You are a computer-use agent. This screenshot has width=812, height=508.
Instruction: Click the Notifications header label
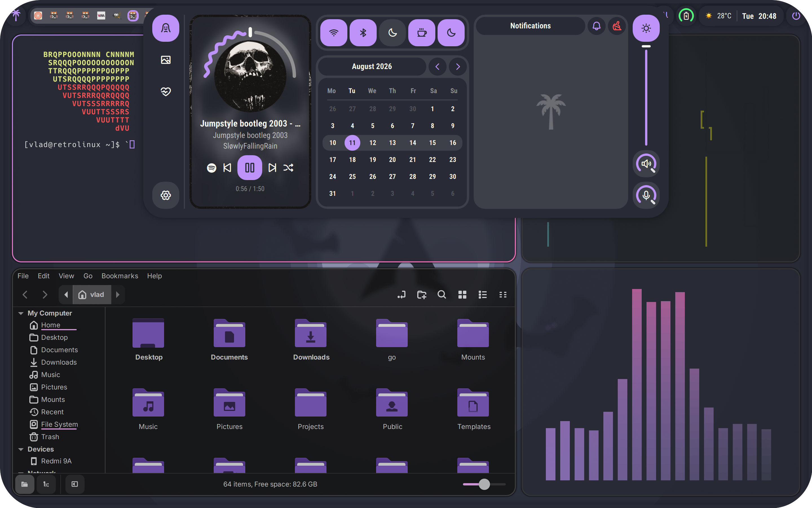(x=531, y=26)
